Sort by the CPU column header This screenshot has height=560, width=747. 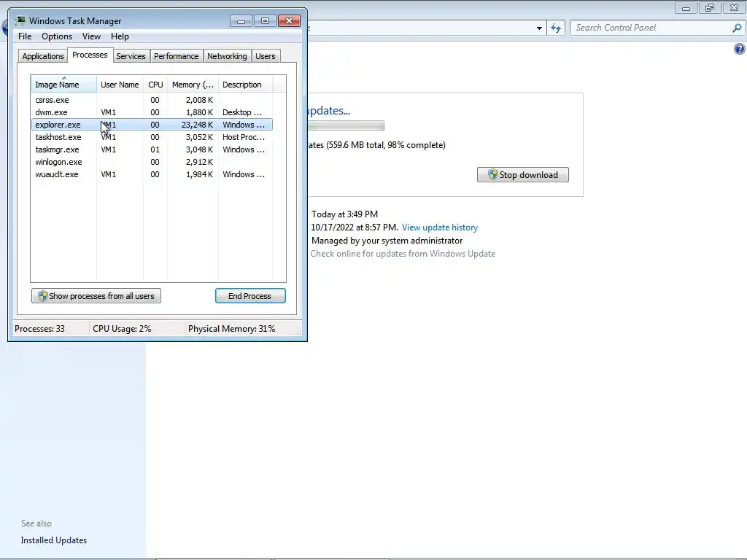coord(155,85)
